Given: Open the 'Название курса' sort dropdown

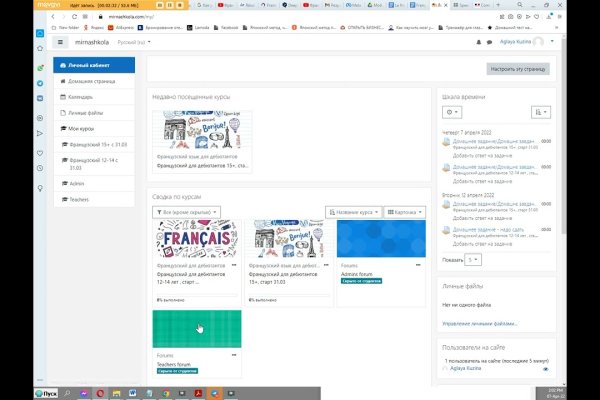Looking at the screenshot, I should coord(353,212).
